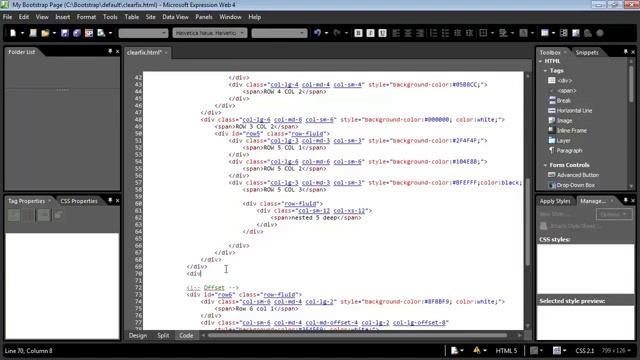The height and width of the screenshot is (360, 640).
Task: Apply numbered list formatting
Action: [x=433, y=33]
